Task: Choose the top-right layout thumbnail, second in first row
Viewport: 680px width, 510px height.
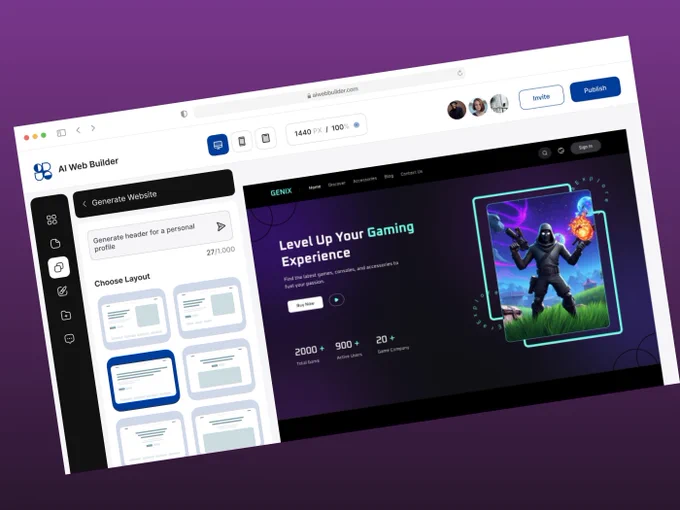Action: pos(209,308)
